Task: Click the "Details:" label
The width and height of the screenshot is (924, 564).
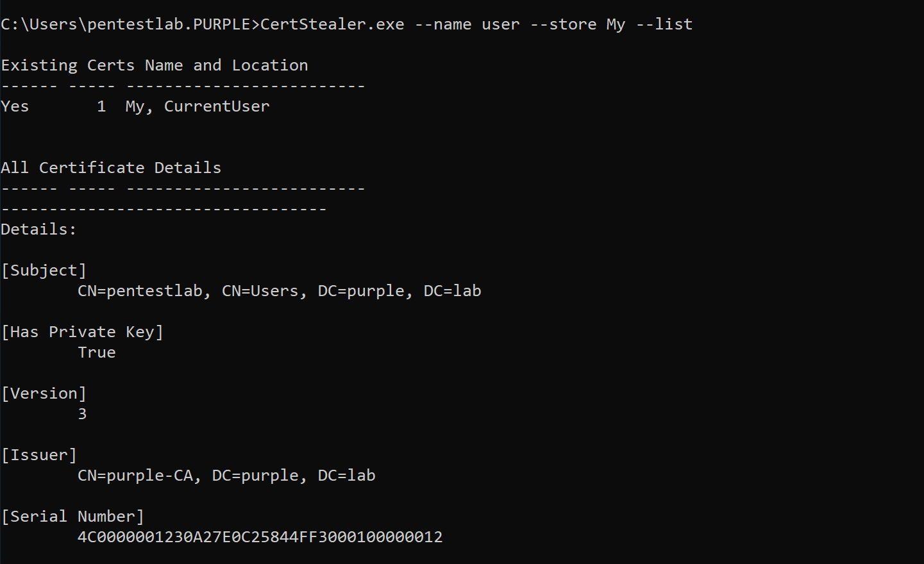Action: [38, 229]
